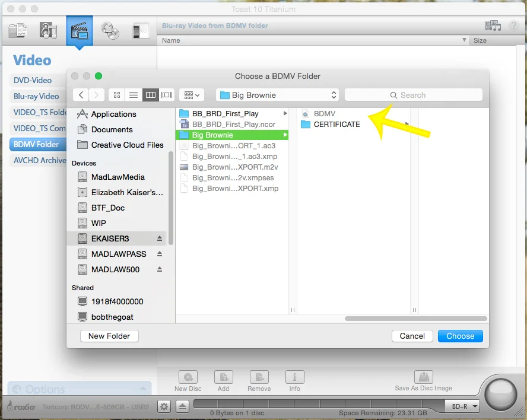Select the Data category icon in Toast toolbar

click(17, 31)
